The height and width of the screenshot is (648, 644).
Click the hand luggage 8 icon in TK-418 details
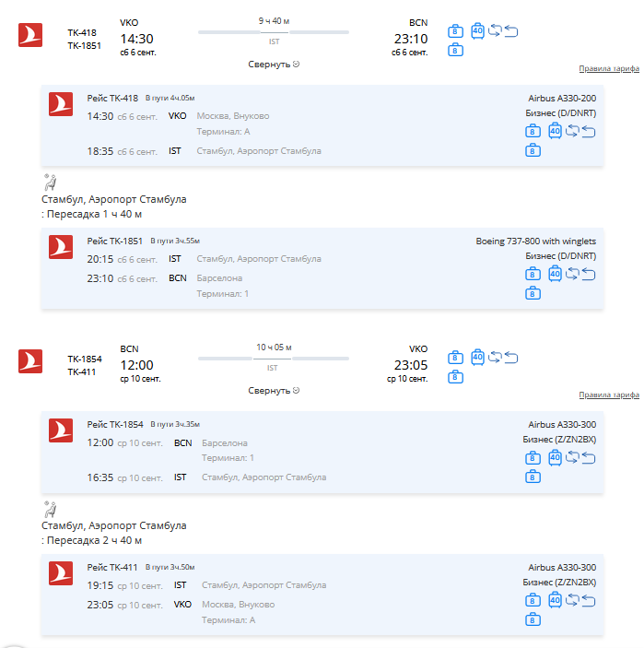click(x=533, y=131)
